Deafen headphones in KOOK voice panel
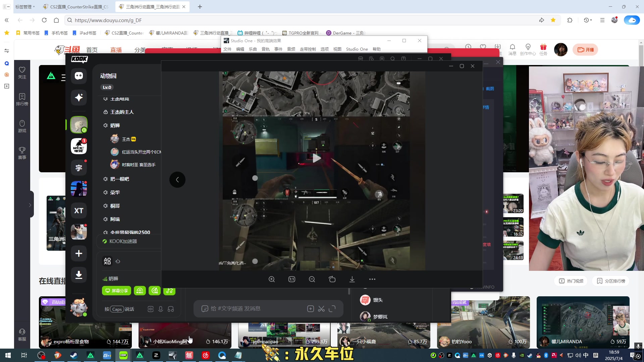The height and width of the screenshot is (362, 644). [171, 309]
